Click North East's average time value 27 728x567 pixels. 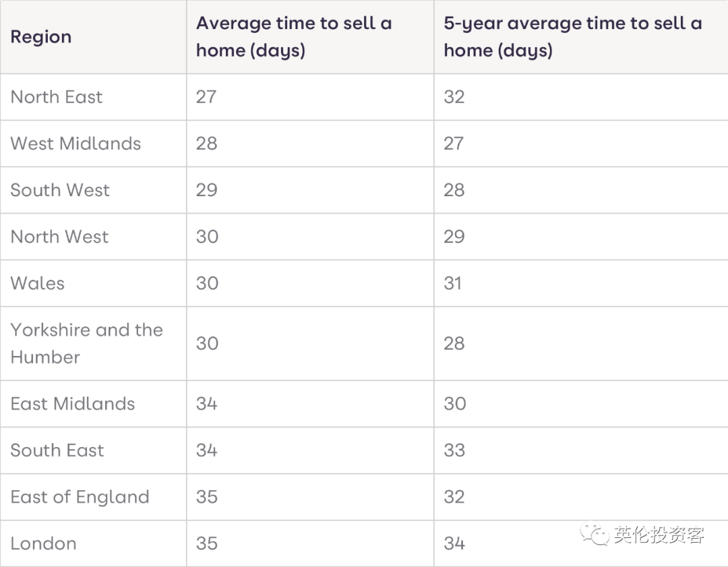click(x=206, y=97)
